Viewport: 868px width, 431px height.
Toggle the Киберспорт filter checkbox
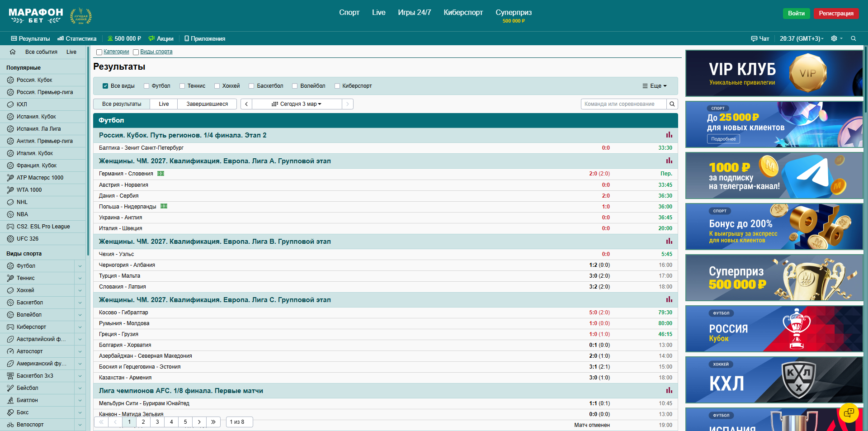coord(337,86)
